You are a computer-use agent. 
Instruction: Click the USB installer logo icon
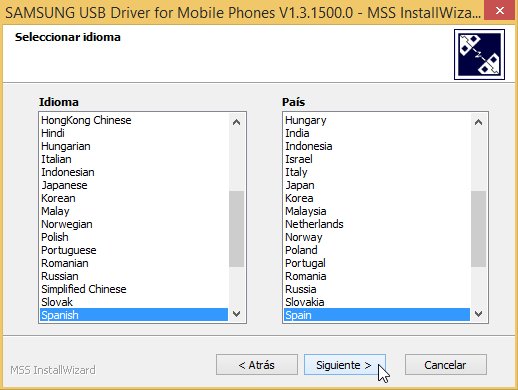[479, 54]
